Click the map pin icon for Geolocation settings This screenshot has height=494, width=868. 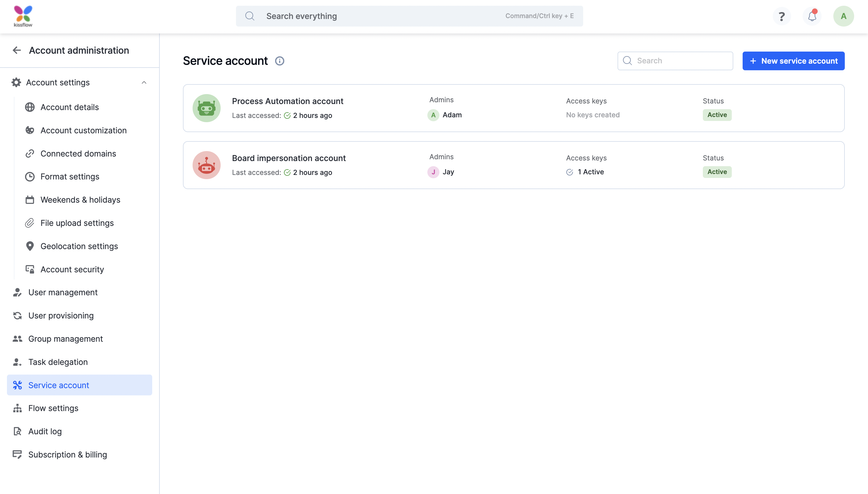[x=30, y=246]
